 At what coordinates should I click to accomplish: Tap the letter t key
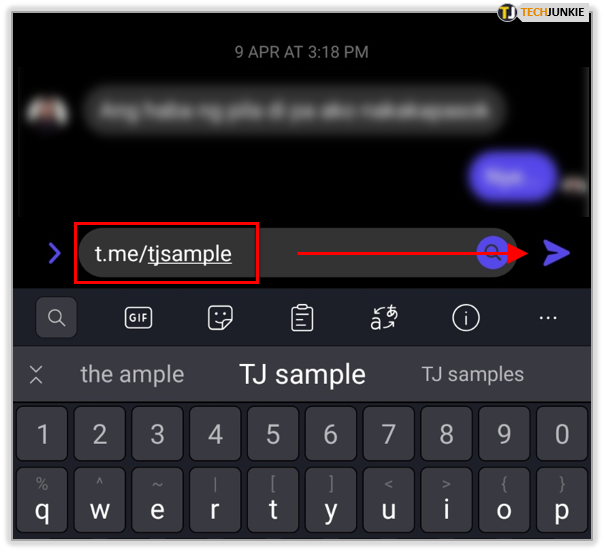pyautogui.click(x=273, y=500)
